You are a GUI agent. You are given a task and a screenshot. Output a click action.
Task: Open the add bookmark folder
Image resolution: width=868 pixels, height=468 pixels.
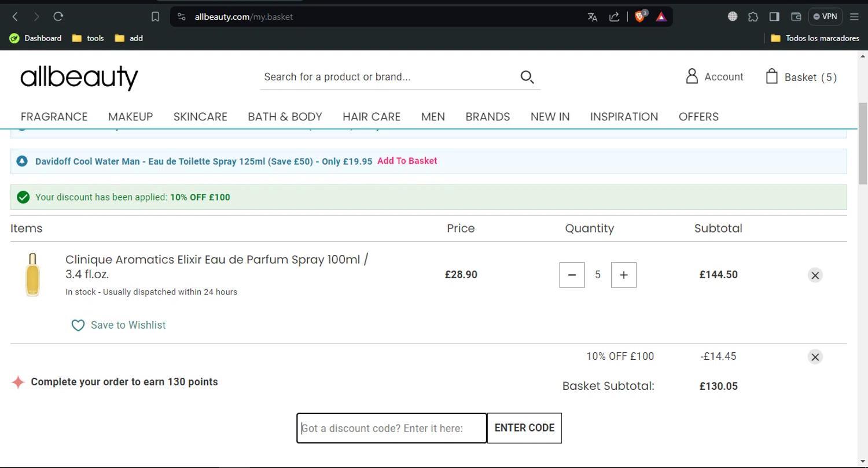[x=128, y=38]
